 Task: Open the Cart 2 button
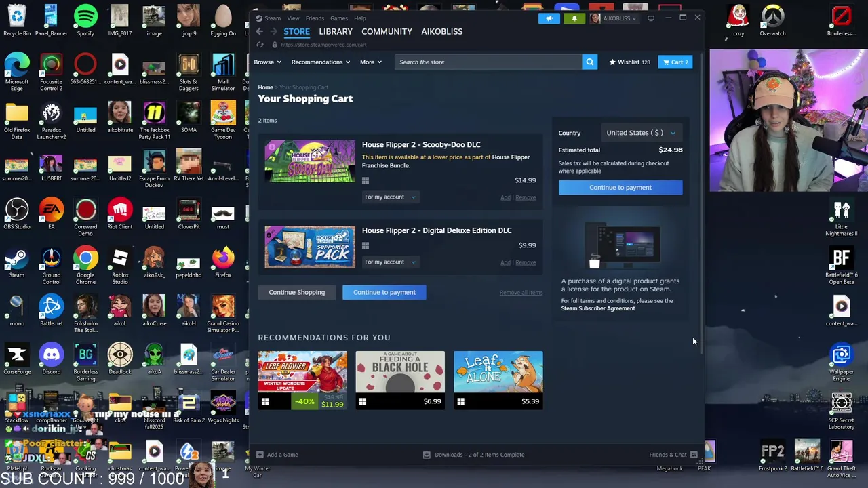[675, 62]
